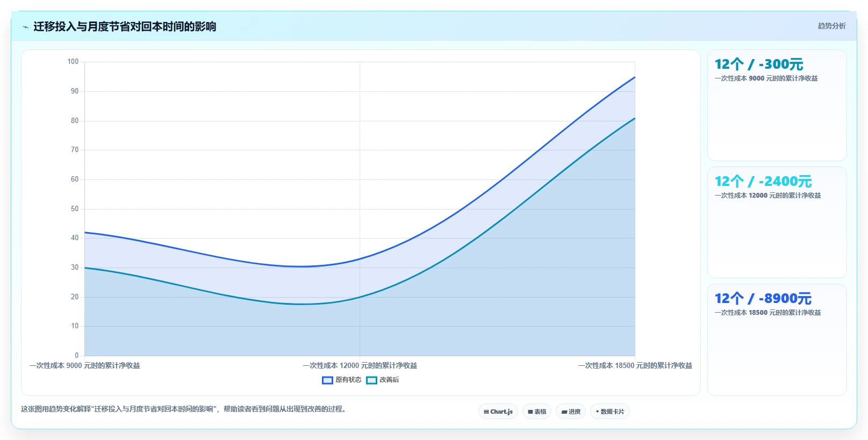868x440 pixels.
Task: Click the 改善后 line endpoint at 18500 元
Action: coord(635,118)
